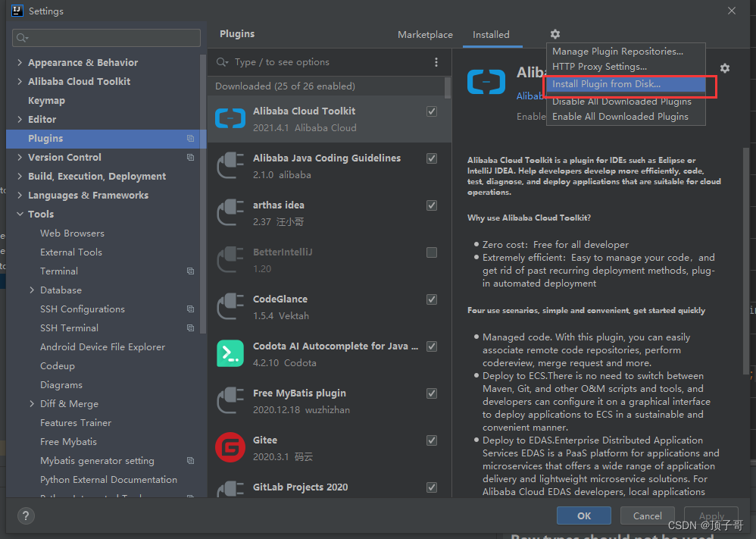Click the plugin detail gear icon
Image resolution: width=756 pixels, height=539 pixels.
[x=725, y=68]
